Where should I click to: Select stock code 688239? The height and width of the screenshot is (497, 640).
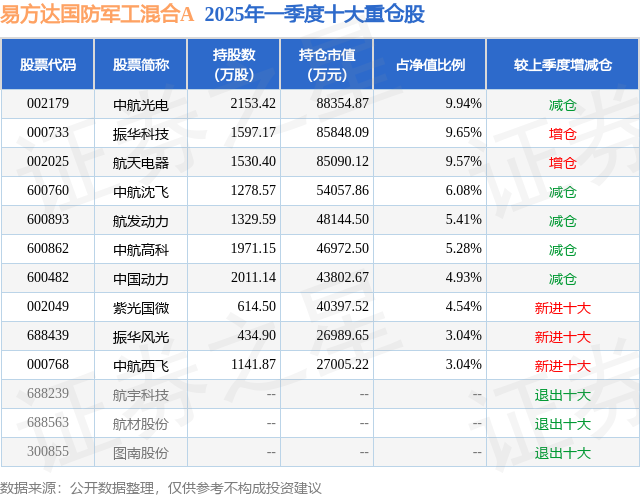tap(48, 393)
